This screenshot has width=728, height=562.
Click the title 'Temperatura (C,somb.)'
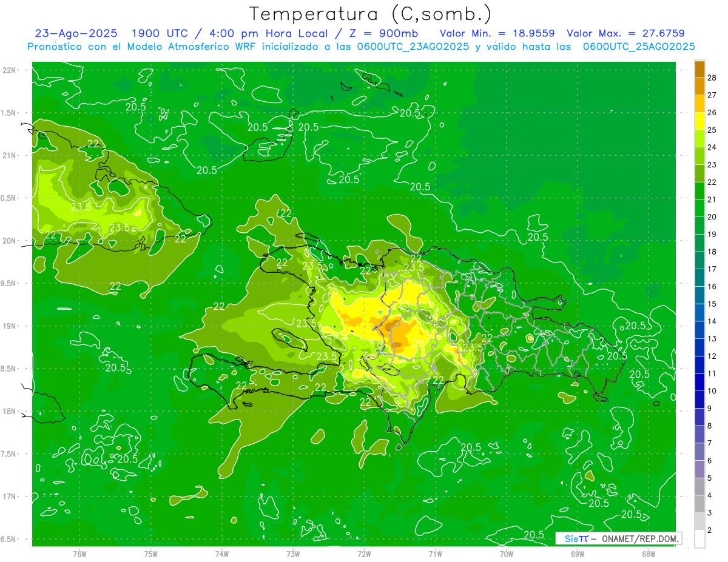(371, 15)
